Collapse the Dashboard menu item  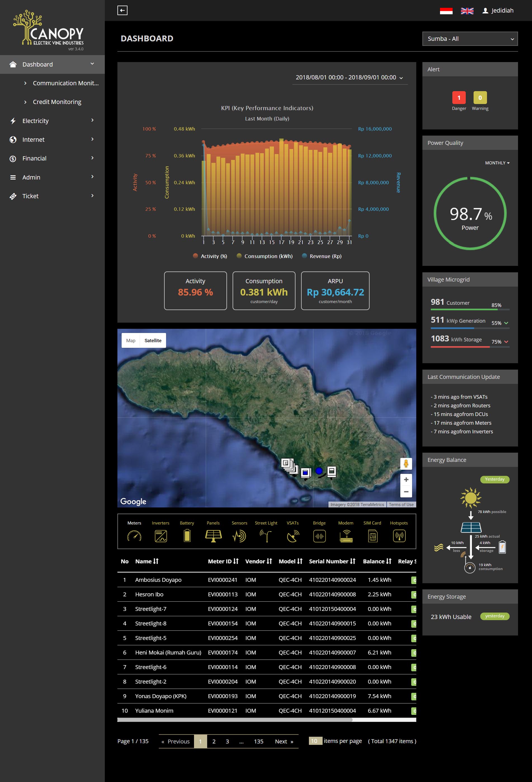click(x=52, y=64)
